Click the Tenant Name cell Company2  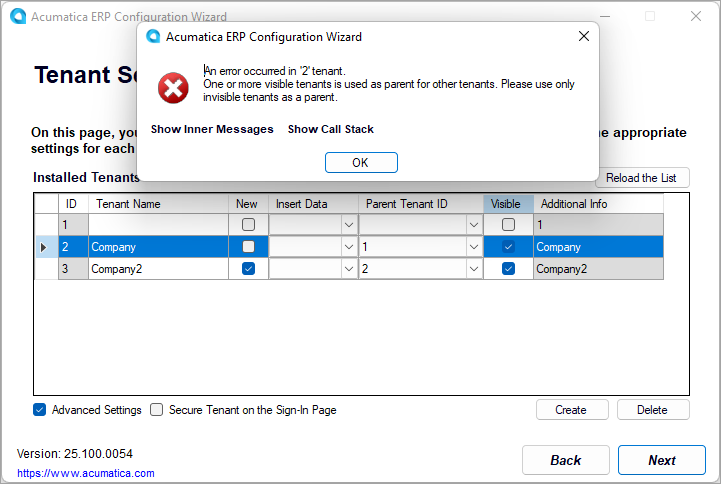click(159, 269)
